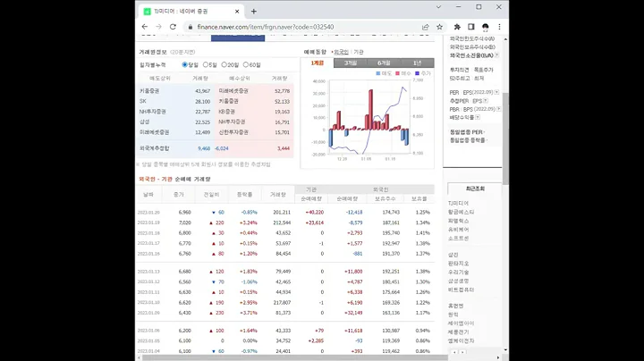Click the 투자의견 sidebar link
Screen dimensions: 644x361
coord(459,70)
